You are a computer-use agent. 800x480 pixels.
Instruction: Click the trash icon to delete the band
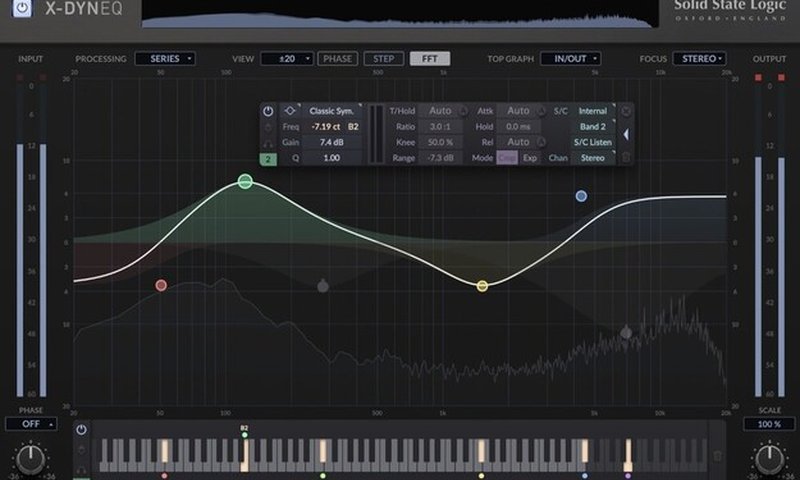[x=626, y=157]
